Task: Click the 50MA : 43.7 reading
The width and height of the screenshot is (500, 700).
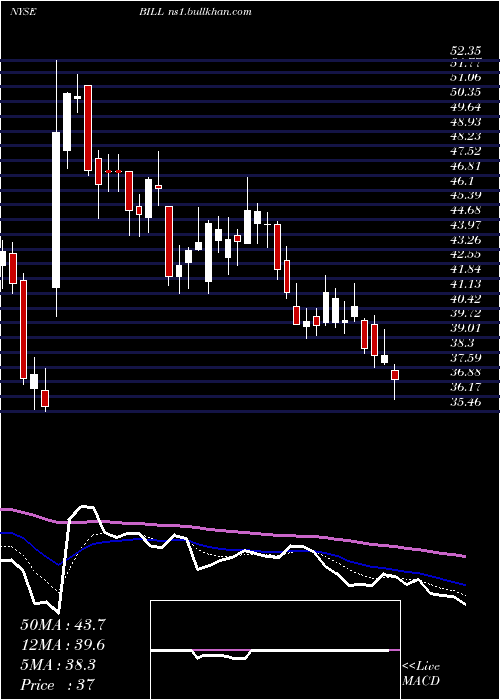Action: 63,625
